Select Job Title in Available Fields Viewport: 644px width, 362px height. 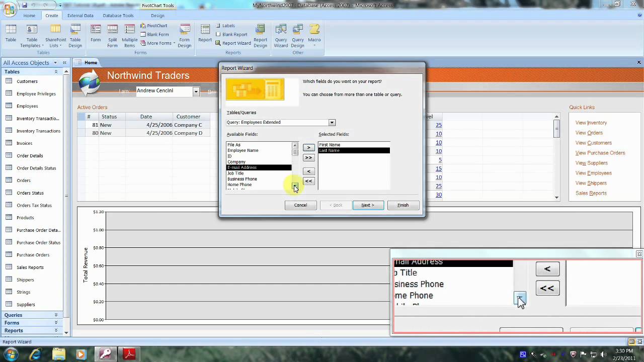pos(259,173)
